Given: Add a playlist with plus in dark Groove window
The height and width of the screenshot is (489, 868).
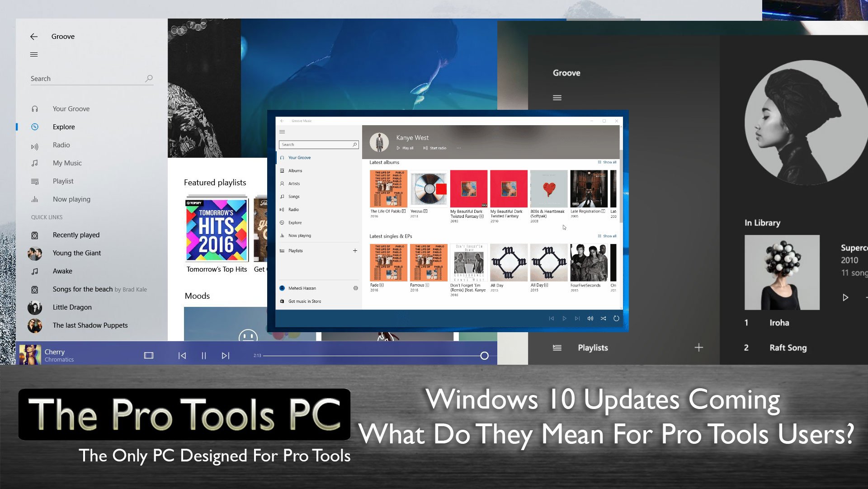Looking at the screenshot, I should 699,348.
